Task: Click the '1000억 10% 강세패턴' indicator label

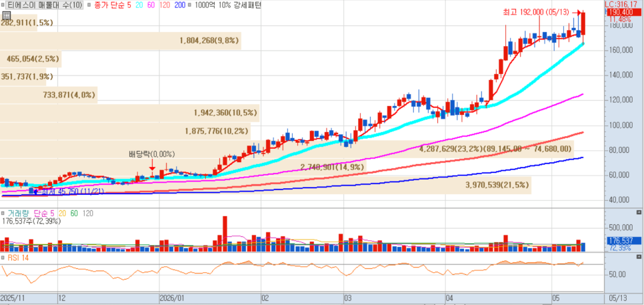Action: pyautogui.click(x=228, y=5)
